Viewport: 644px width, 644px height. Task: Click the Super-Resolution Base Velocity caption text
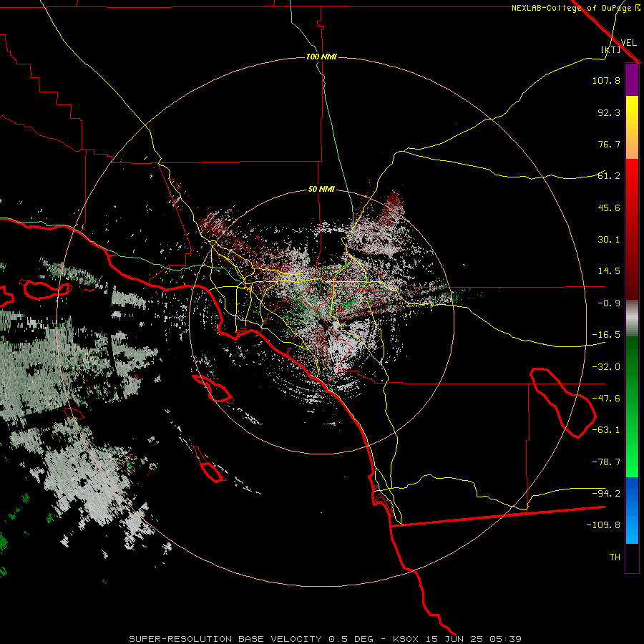click(325, 639)
